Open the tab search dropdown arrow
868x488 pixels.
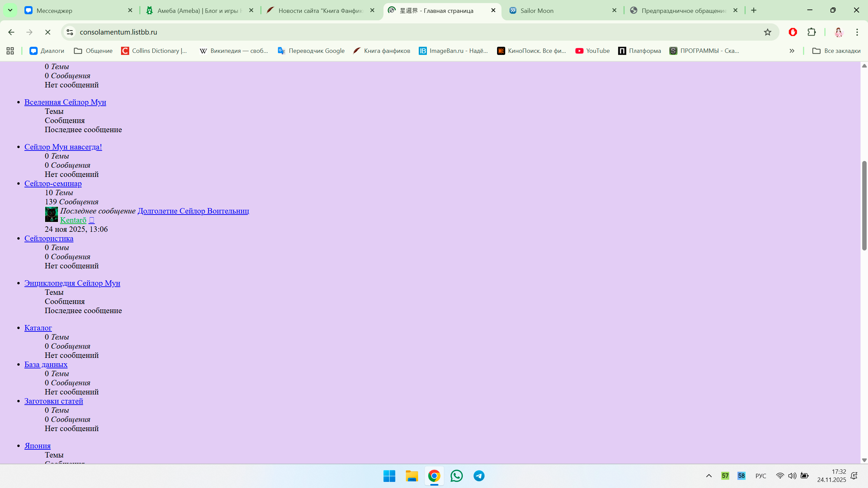point(10,10)
